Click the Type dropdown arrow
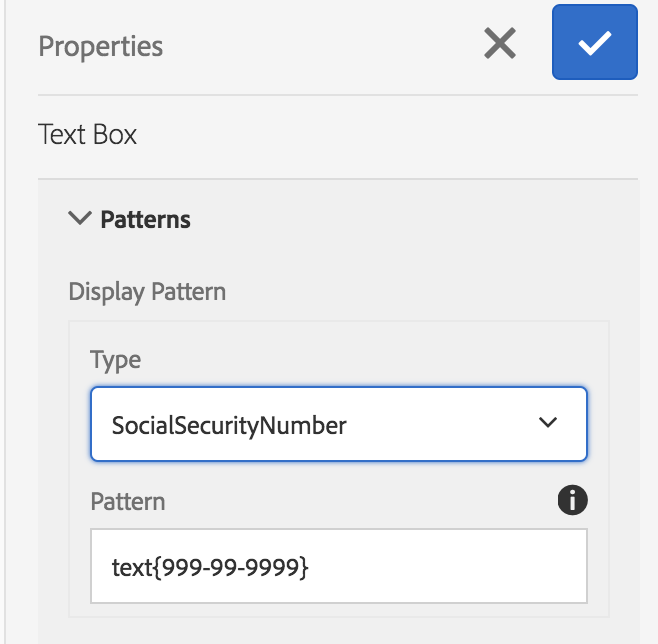Image resolution: width=658 pixels, height=644 pixels. (x=547, y=423)
